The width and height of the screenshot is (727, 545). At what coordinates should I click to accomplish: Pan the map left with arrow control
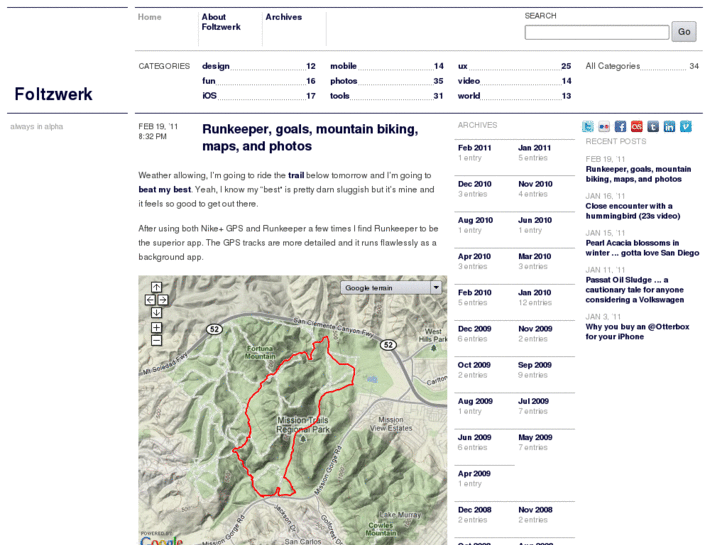150,300
